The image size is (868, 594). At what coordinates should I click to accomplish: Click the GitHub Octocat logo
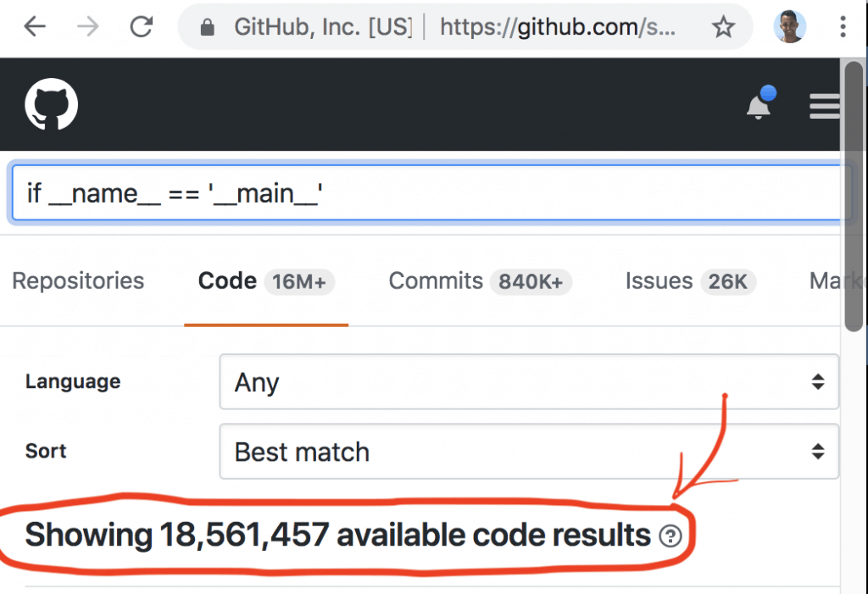click(52, 105)
